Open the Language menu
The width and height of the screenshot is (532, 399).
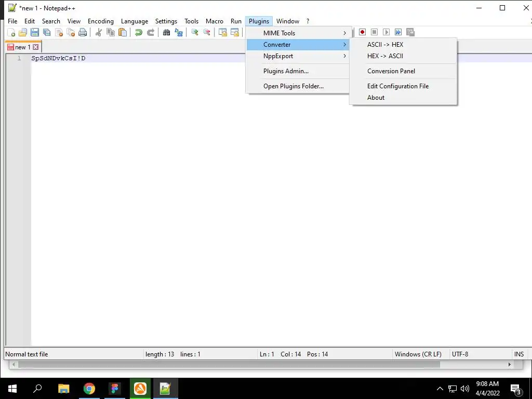pos(135,21)
